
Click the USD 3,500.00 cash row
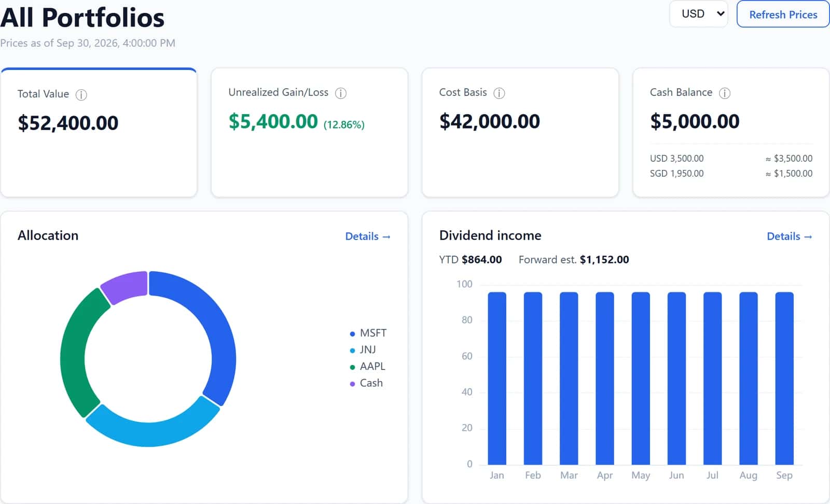[731, 158]
